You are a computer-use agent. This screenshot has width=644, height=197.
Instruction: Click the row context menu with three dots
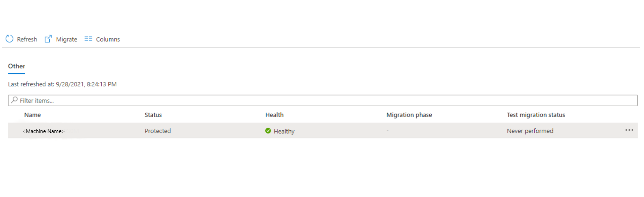coord(629,130)
